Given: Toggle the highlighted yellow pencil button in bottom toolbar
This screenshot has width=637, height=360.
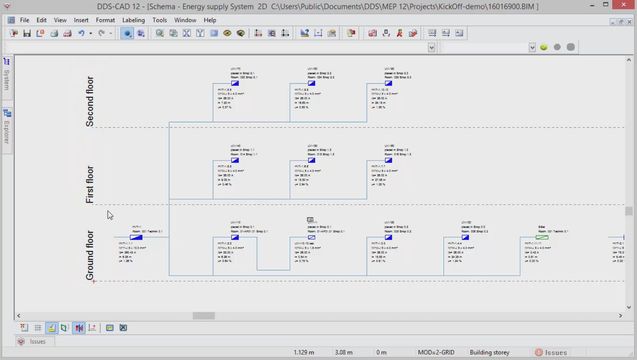Looking at the screenshot, I should (x=52, y=327).
